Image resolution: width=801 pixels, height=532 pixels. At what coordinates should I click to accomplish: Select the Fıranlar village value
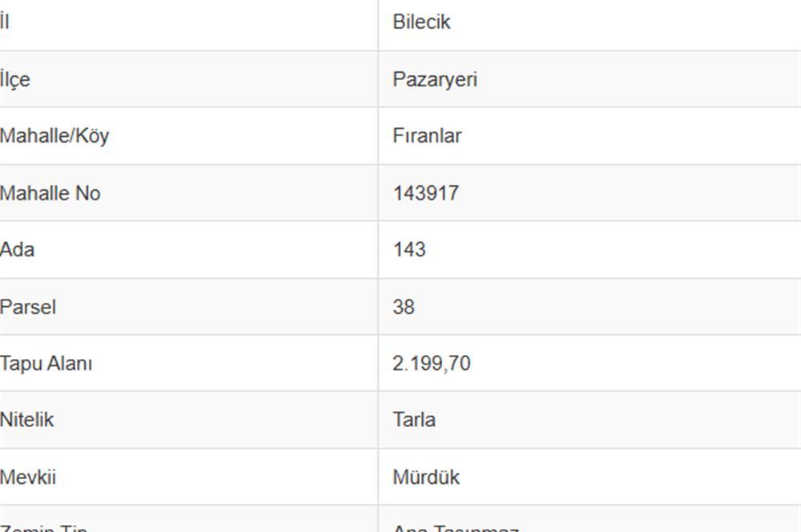point(427,136)
